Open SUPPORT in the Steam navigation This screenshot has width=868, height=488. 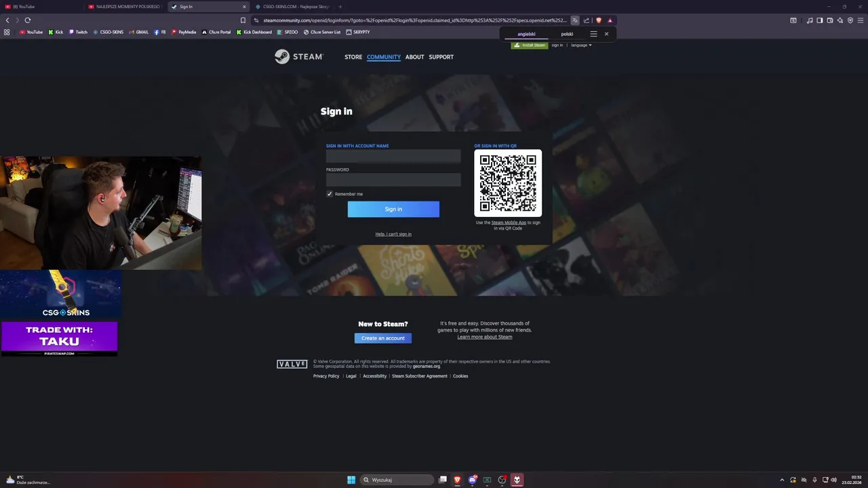[441, 57]
